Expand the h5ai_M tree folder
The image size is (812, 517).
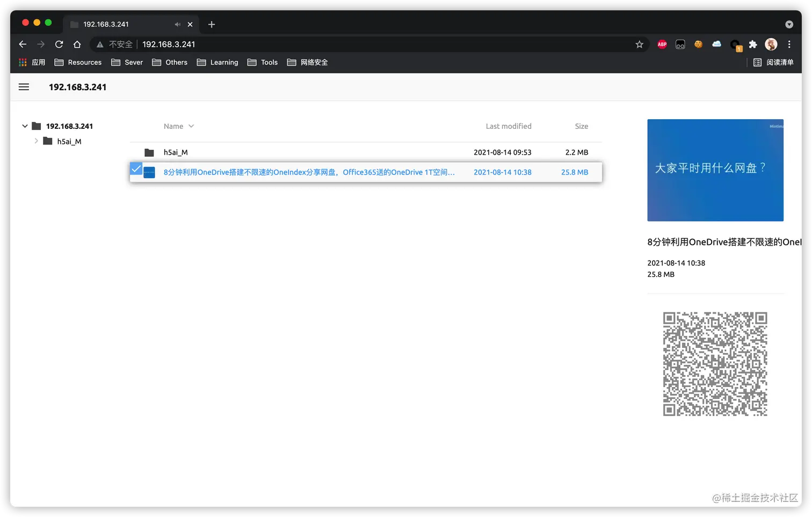[36, 141]
